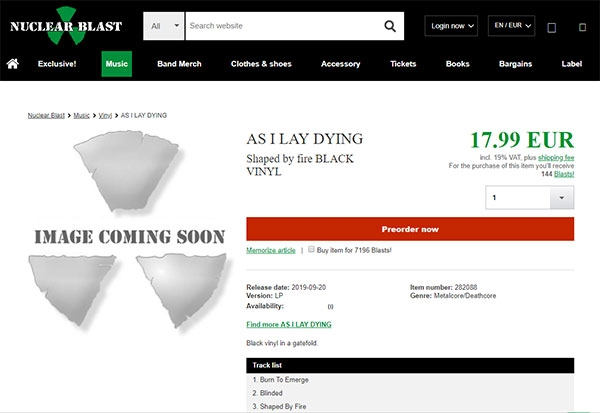Expand the Login now dropdown
This screenshot has height=413, width=600.
[451, 26]
